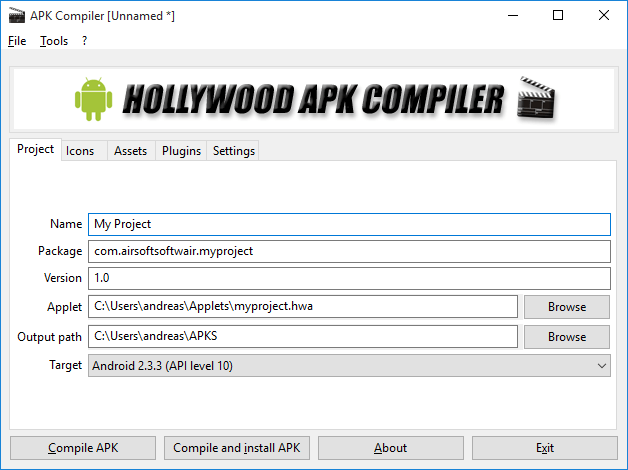Switch to the Assets tab
Screen dimensions: 628x470
pyautogui.click(x=130, y=151)
